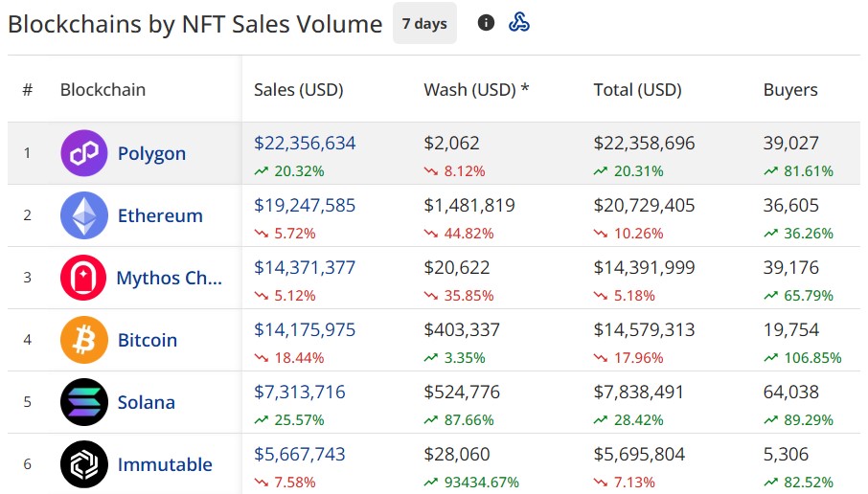Open the Bitcoin blockchain name link

tap(147, 340)
